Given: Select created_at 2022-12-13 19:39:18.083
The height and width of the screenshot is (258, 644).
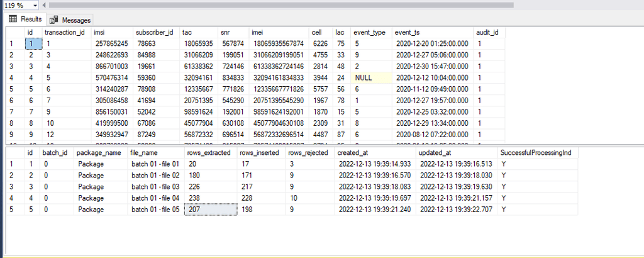Looking at the screenshot, I should pos(375,186).
